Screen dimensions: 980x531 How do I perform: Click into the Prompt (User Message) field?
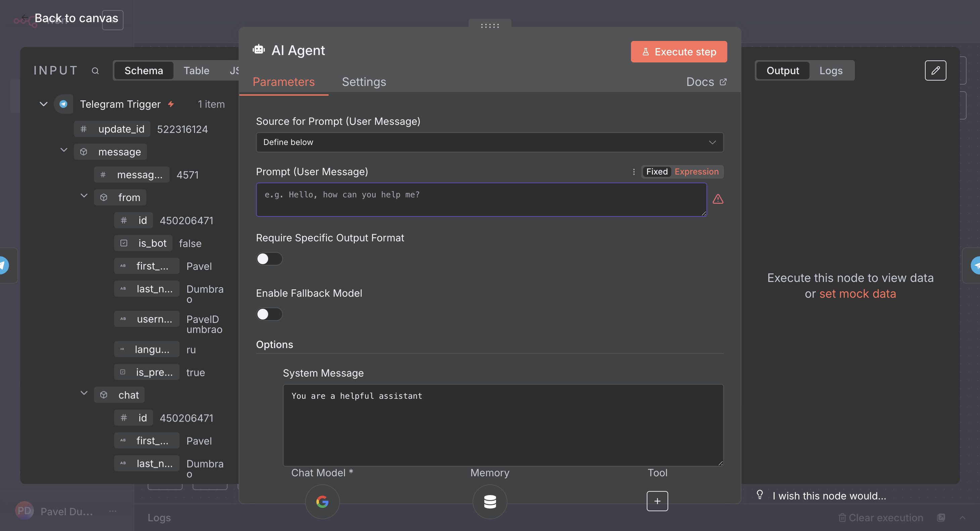(481, 200)
